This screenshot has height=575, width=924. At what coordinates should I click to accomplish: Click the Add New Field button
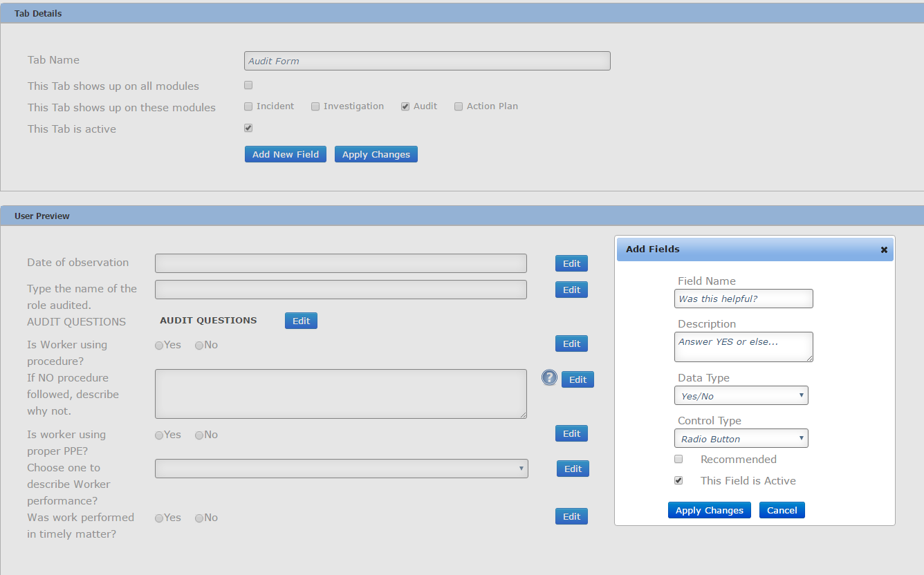pyautogui.click(x=285, y=154)
